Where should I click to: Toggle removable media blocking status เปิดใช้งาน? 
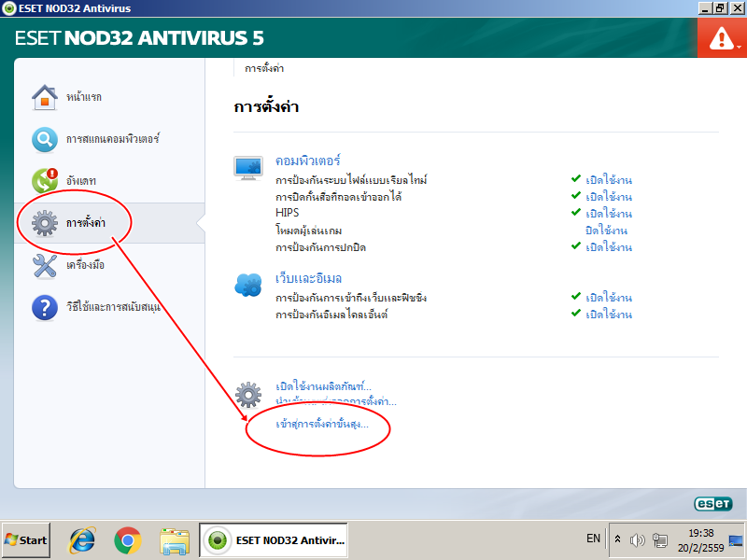pos(609,197)
